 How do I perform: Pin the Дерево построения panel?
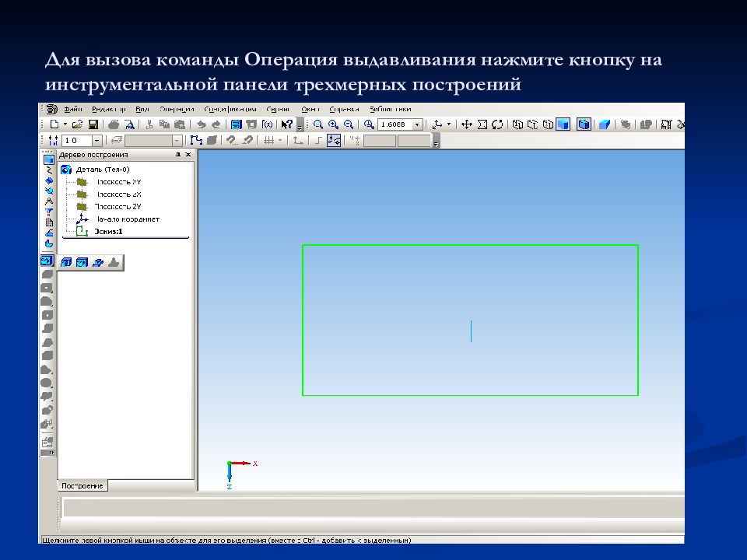(x=178, y=154)
